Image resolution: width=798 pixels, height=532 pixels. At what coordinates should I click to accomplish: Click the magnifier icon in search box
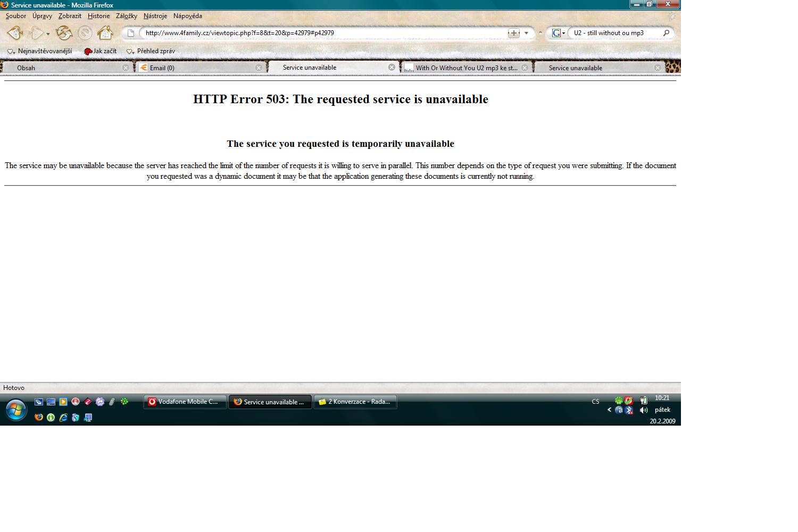[666, 33]
